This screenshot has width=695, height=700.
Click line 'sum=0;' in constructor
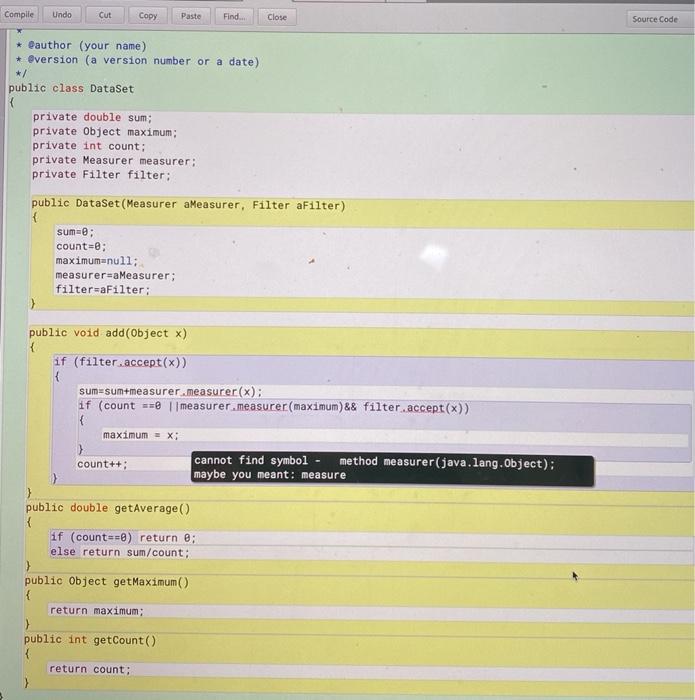(x=75, y=232)
